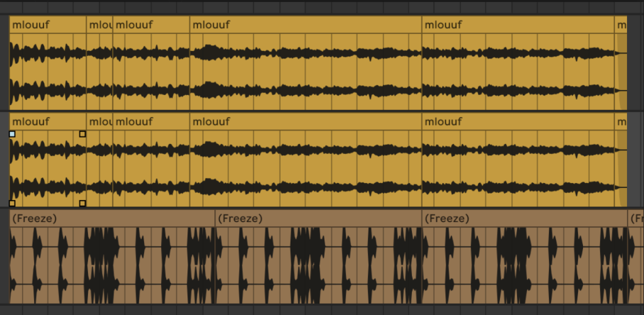This screenshot has width=644, height=315.
Task: Select the fifth mlouuf clip header on the second track
Action: point(518,121)
